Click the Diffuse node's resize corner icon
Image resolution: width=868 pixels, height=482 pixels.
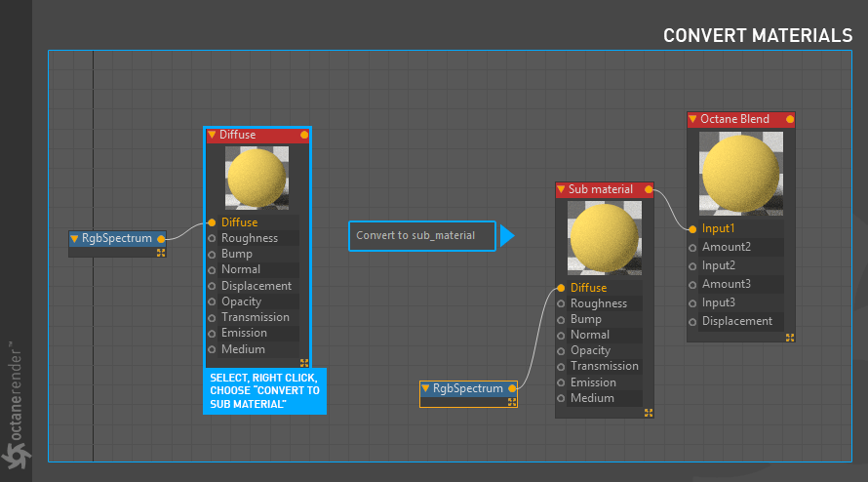coord(304,363)
